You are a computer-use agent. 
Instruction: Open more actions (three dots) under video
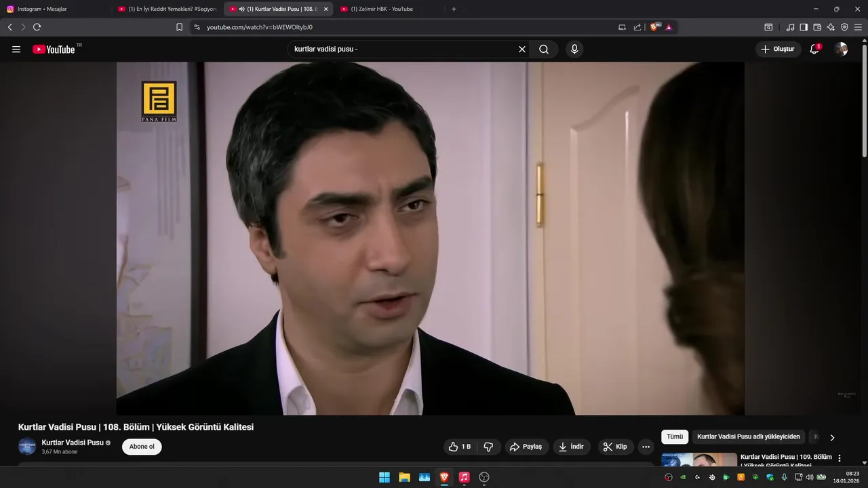(x=646, y=447)
